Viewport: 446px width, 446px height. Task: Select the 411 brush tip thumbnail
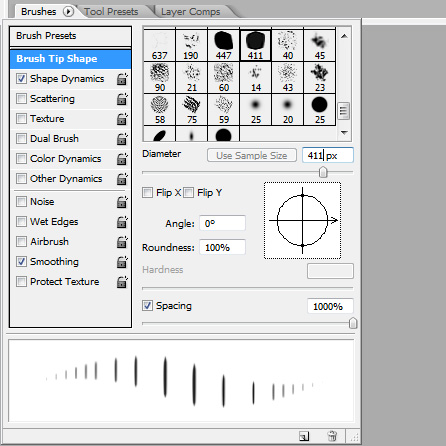pos(256,45)
